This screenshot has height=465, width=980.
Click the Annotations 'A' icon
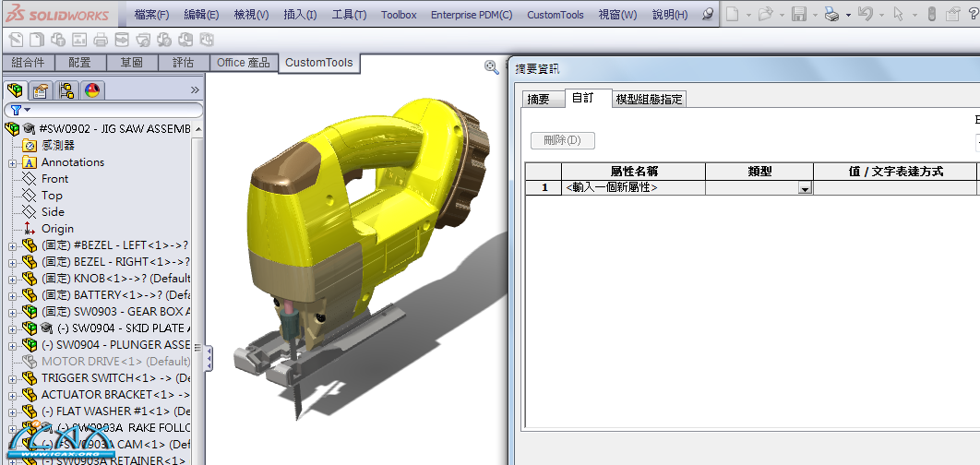coord(30,161)
